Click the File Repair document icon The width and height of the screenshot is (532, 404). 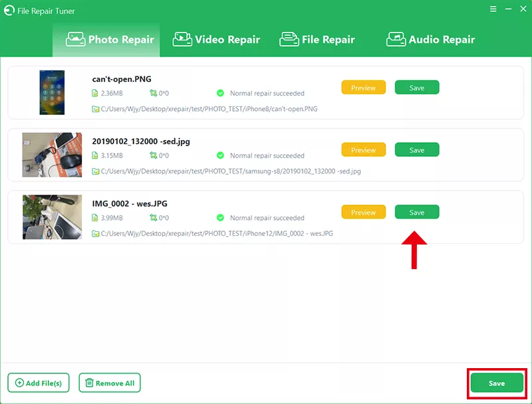click(x=289, y=39)
